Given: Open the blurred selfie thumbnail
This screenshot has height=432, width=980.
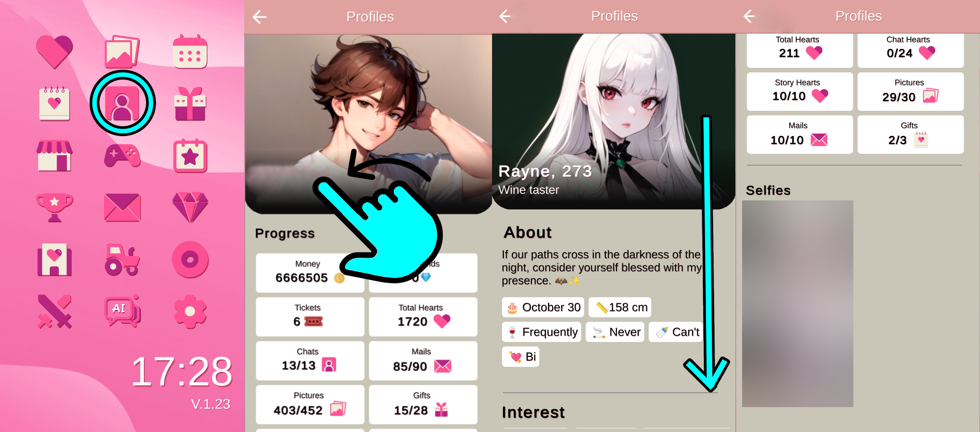Looking at the screenshot, I should click(x=797, y=304).
